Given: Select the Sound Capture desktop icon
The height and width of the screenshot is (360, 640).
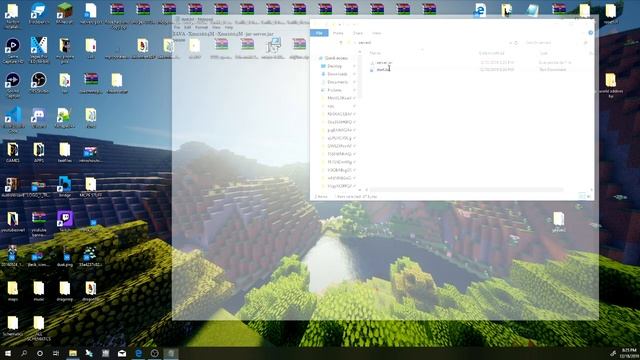Looking at the screenshot, I should pyautogui.click(x=13, y=85).
